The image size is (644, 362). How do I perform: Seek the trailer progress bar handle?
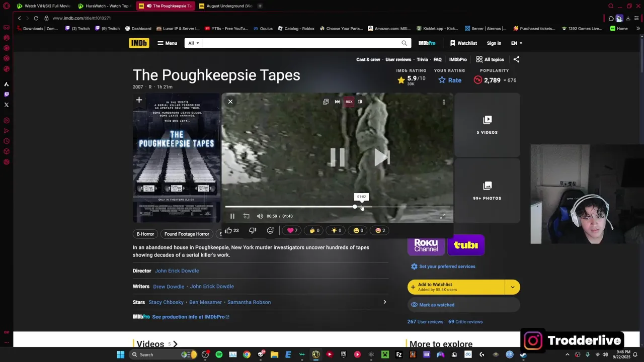(355, 207)
